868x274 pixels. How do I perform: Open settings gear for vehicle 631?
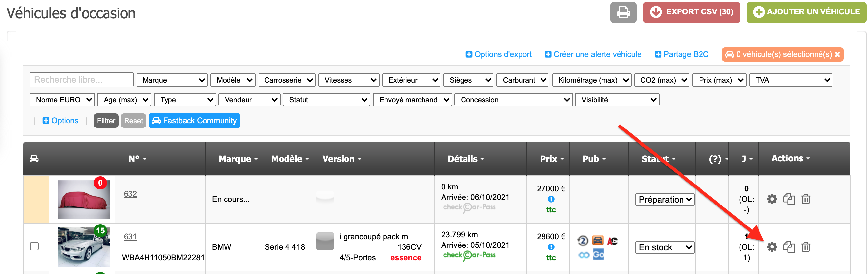(772, 247)
